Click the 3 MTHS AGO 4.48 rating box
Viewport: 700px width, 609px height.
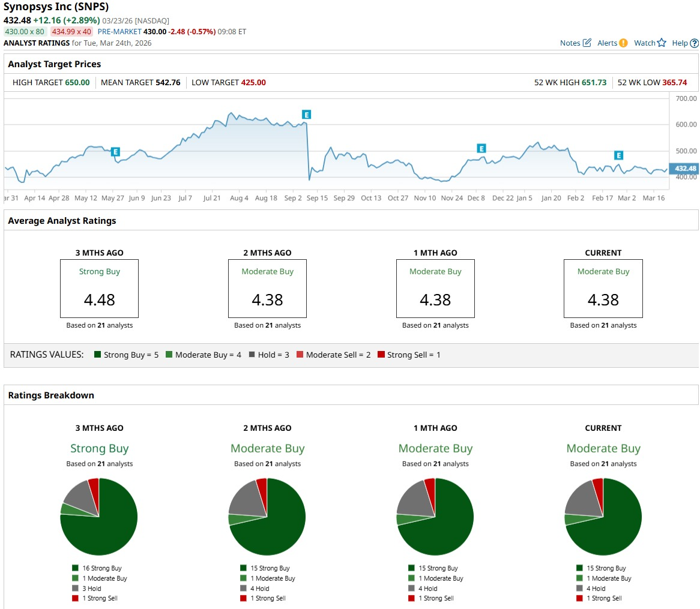tap(99, 289)
